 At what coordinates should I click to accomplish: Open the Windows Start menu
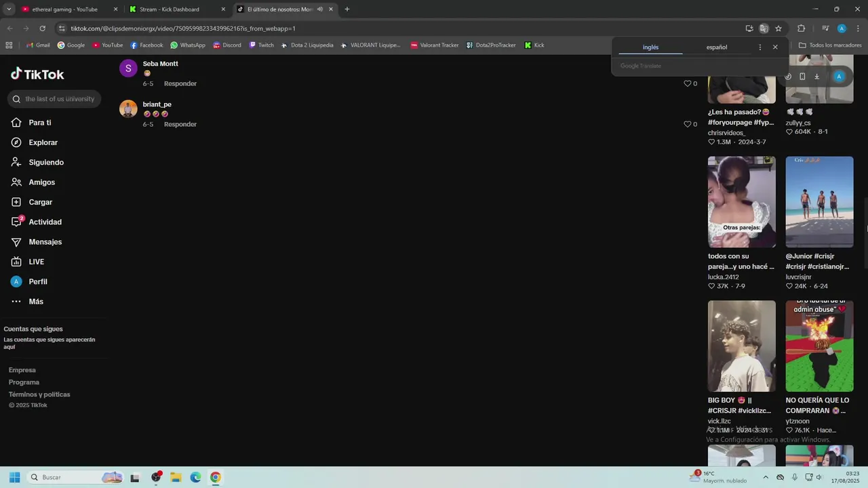point(14,477)
